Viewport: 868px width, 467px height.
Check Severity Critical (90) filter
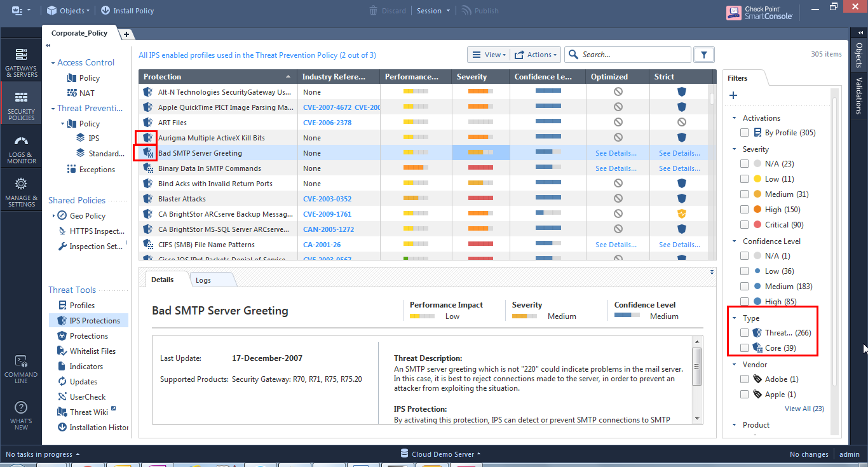744,225
